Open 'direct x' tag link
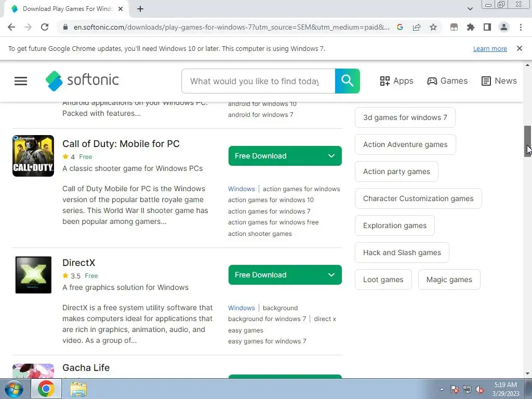 [x=325, y=319]
